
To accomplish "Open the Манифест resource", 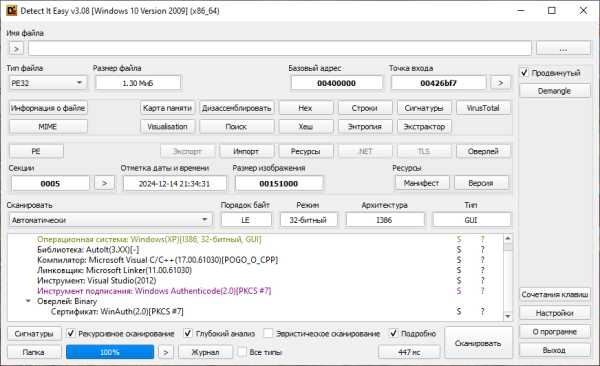I will coord(421,183).
